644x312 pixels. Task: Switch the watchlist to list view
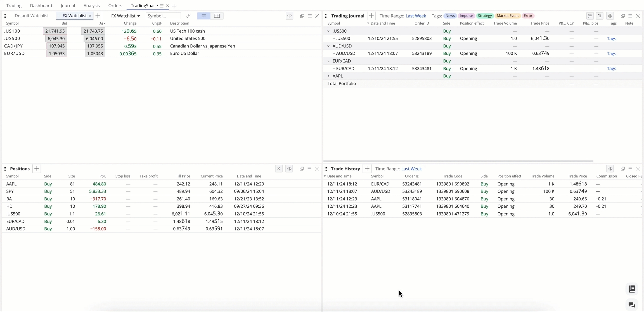[x=203, y=16]
